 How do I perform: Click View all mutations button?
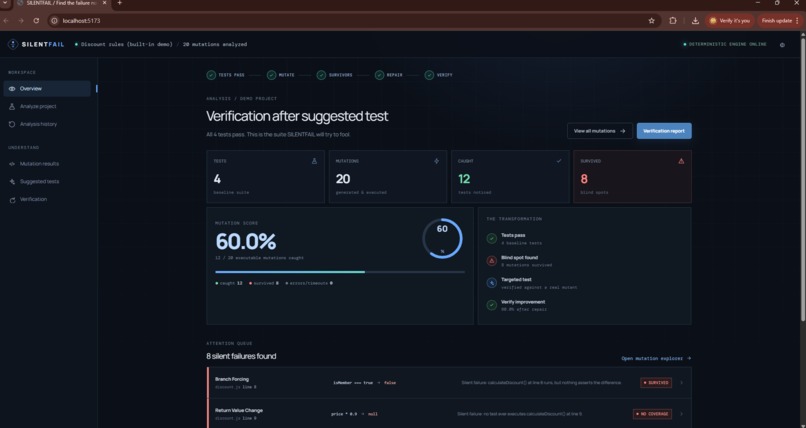(x=600, y=131)
